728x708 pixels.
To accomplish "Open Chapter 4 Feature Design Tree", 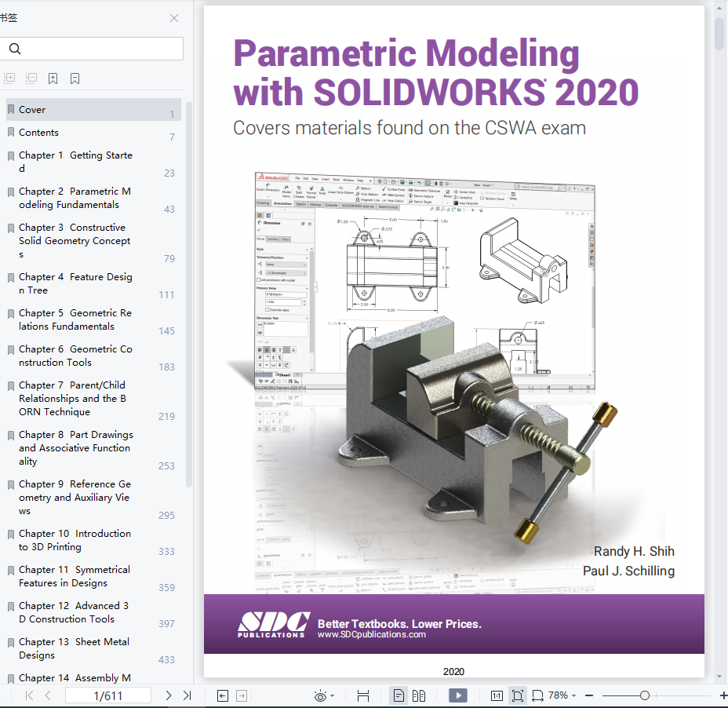I will pyautogui.click(x=93, y=283).
